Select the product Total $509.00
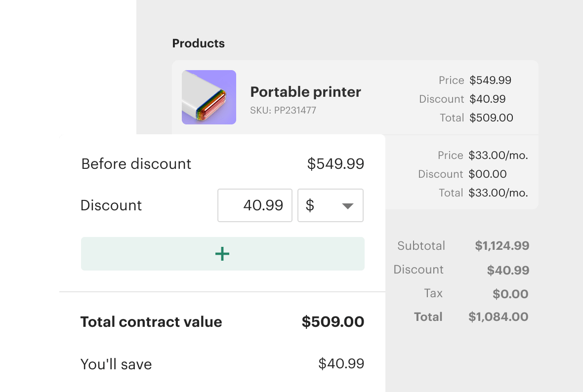This screenshot has width=583, height=392. click(x=491, y=118)
